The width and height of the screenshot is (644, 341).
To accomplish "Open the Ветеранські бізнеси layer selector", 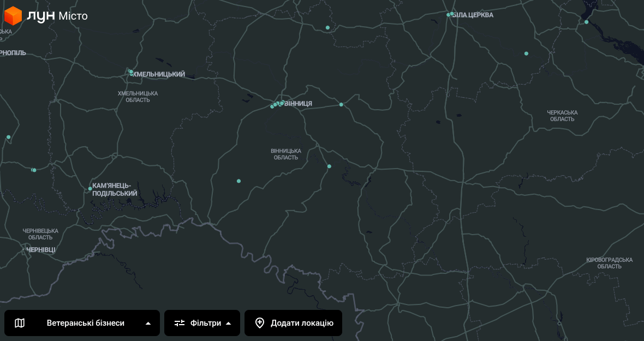I will point(85,323).
